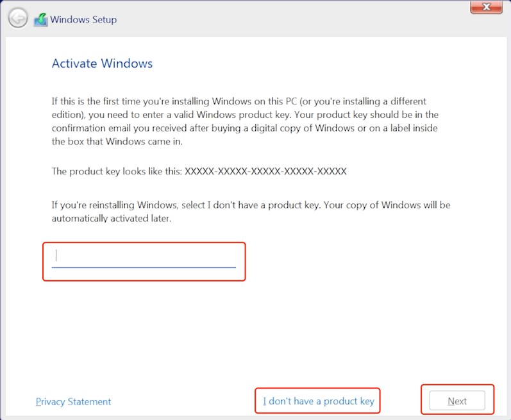Click the Activate Windows heading
Image resolution: width=511 pixels, height=420 pixels.
click(x=102, y=63)
